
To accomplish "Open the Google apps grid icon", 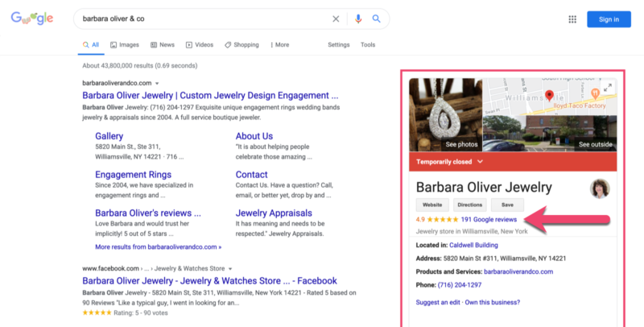I will [572, 19].
